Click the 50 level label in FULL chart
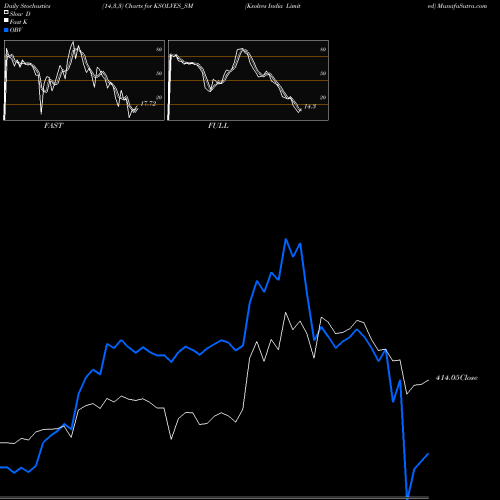 click(x=323, y=73)
